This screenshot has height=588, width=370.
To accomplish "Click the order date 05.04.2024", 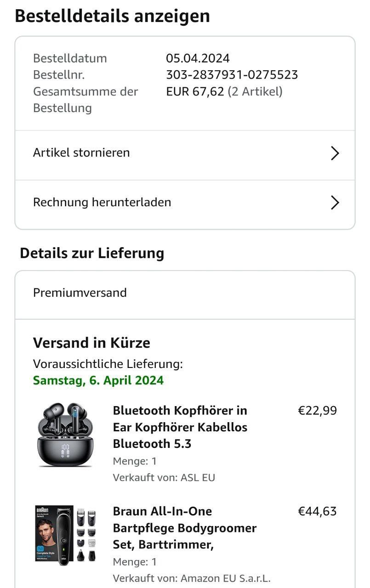I will click(198, 58).
